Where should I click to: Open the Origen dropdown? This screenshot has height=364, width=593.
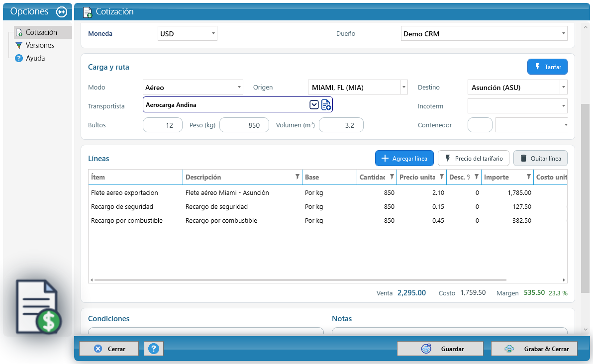pyautogui.click(x=404, y=88)
